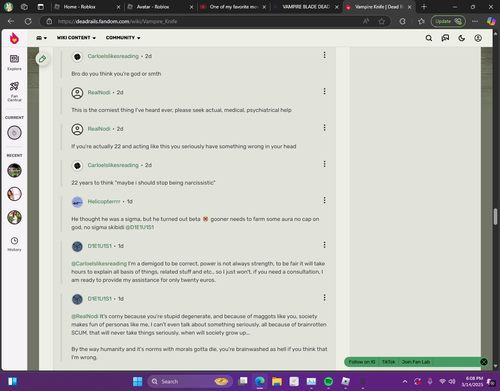Click the @Carloelslikesreading mention link
This screenshot has width=500, height=391.
pyautogui.click(x=99, y=263)
